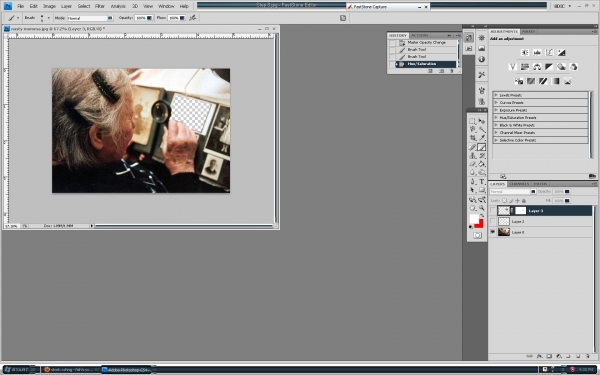Select the Zoom tool

point(482,208)
